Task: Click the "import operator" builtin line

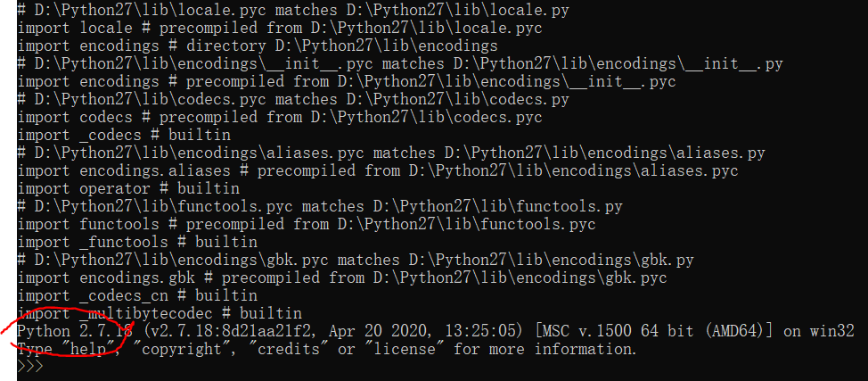Action: [129, 188]
